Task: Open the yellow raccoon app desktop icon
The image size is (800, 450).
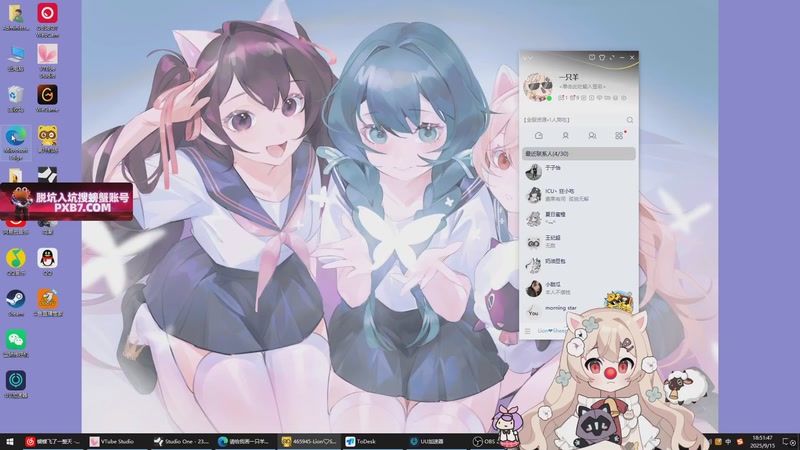Action: (47, 139)
